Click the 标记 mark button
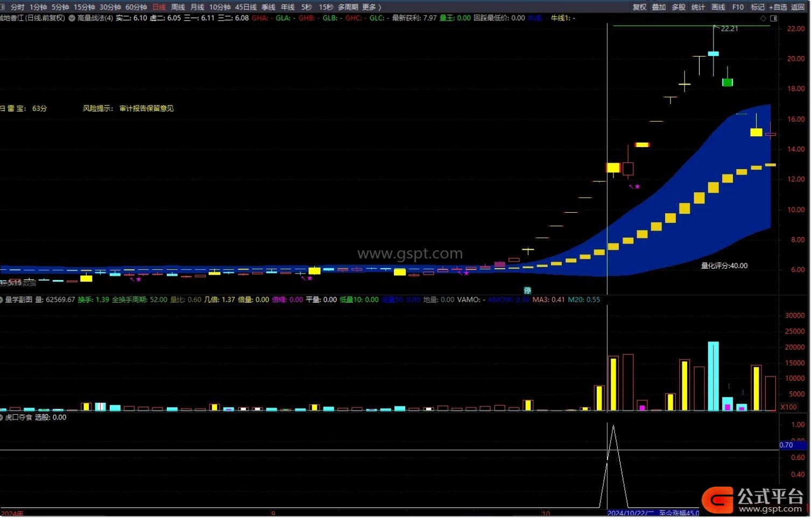The height and width of the screenshot is (518, 812). click(757, 7)
